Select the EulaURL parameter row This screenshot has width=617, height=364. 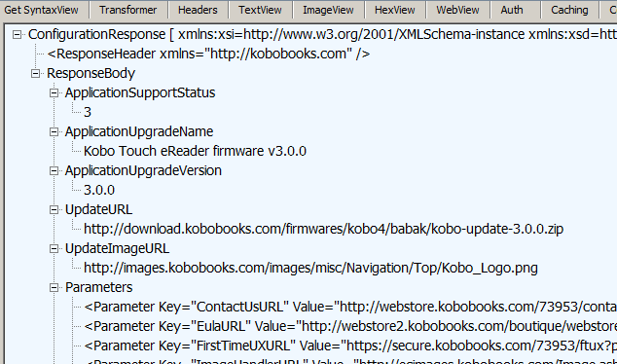coord(350,326)
